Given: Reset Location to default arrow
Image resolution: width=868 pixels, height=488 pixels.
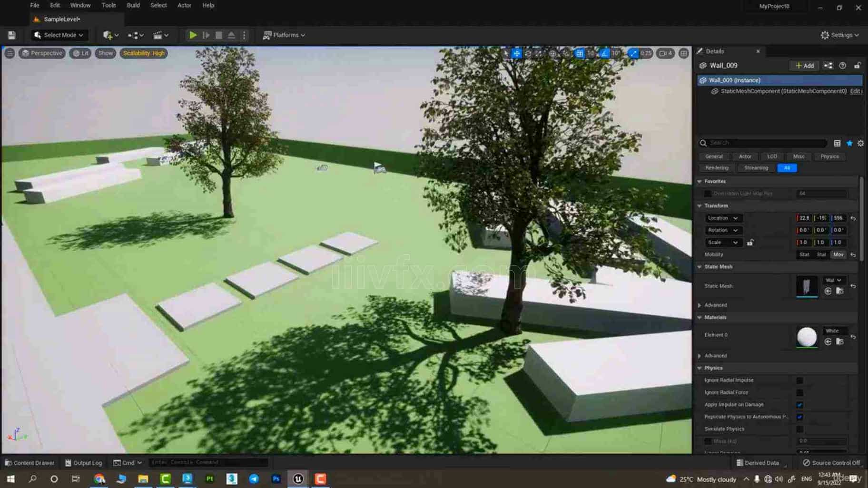Looking at the screenshot, I should tap(853, 218).
